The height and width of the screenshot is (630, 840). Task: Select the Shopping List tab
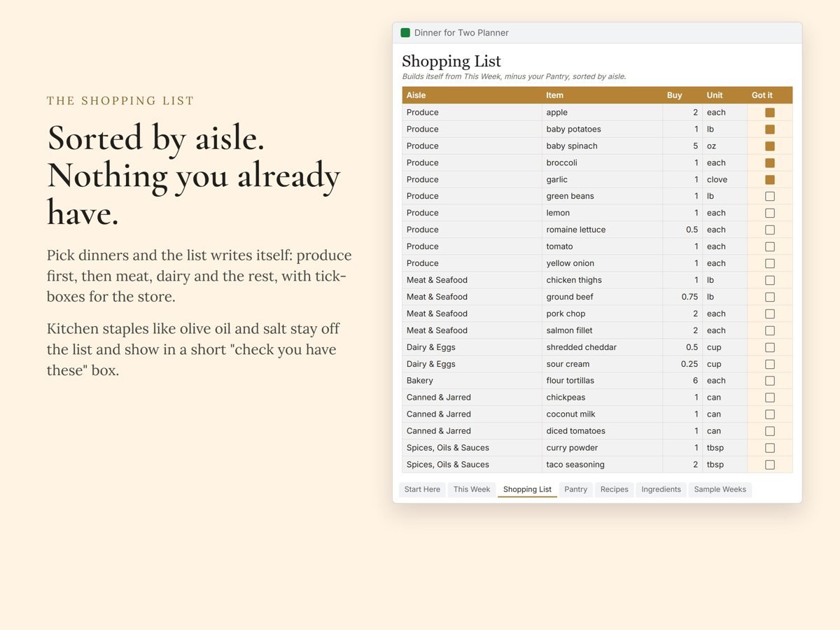(527, 489)
